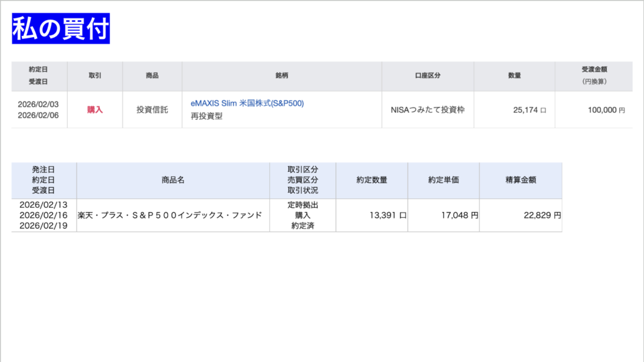Click the 100,000 円 settlement amount

[606, 110]
